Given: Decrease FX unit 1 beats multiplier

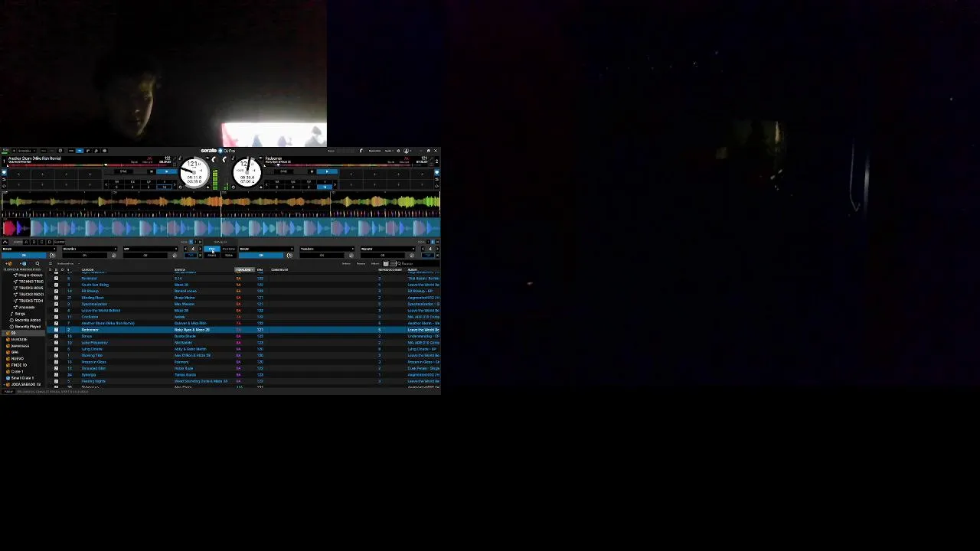Looking at the screenshot, I should 185,249.
